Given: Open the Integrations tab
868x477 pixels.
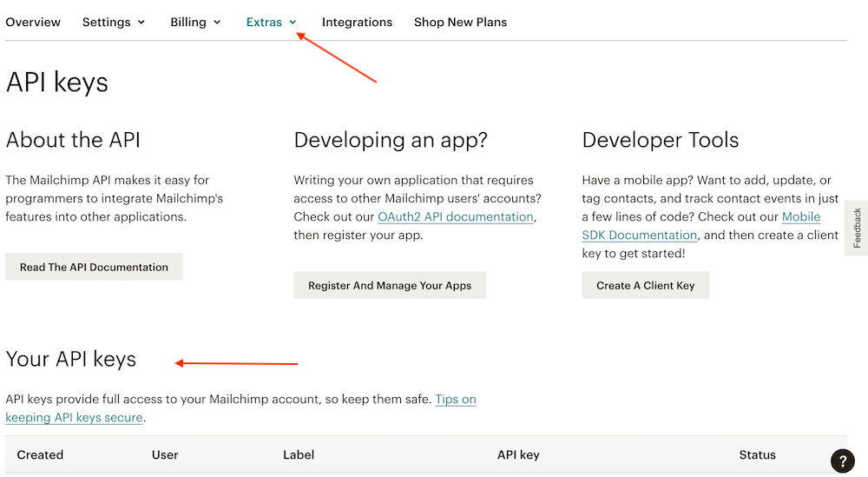Looking at the screenshot, I should (357, 23).
